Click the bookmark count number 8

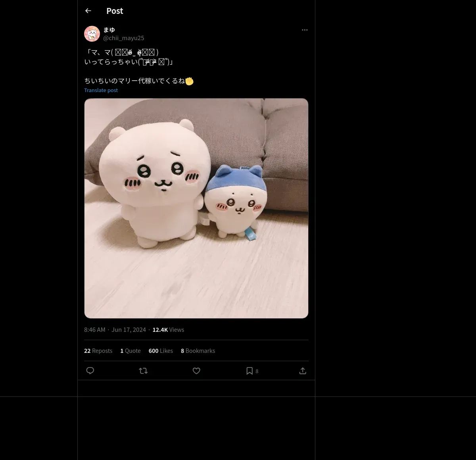(x=257, y=371)
